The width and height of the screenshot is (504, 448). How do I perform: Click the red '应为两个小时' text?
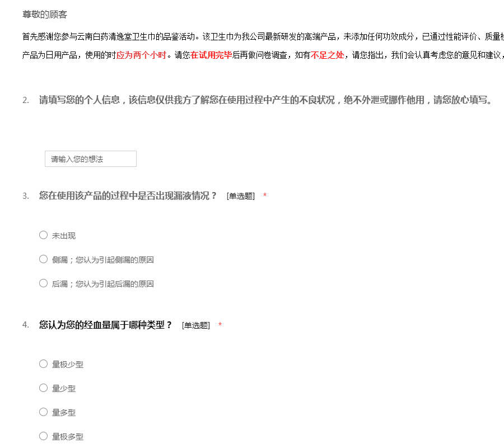141,55
